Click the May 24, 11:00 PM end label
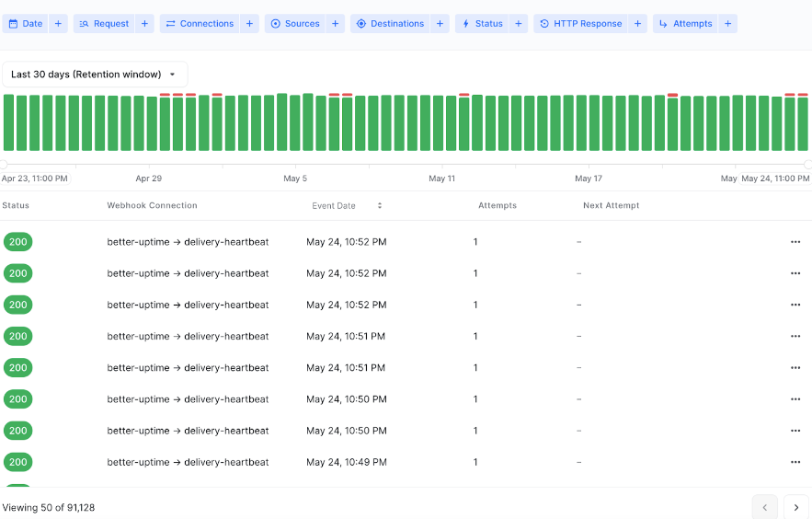The width and height of the screenshot is (812, 519). click(x=774, y=179)
